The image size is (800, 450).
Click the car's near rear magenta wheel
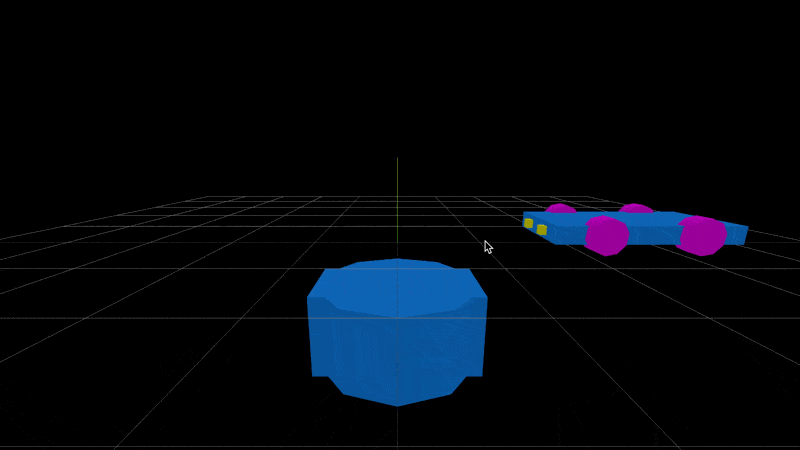click(701, 236)
